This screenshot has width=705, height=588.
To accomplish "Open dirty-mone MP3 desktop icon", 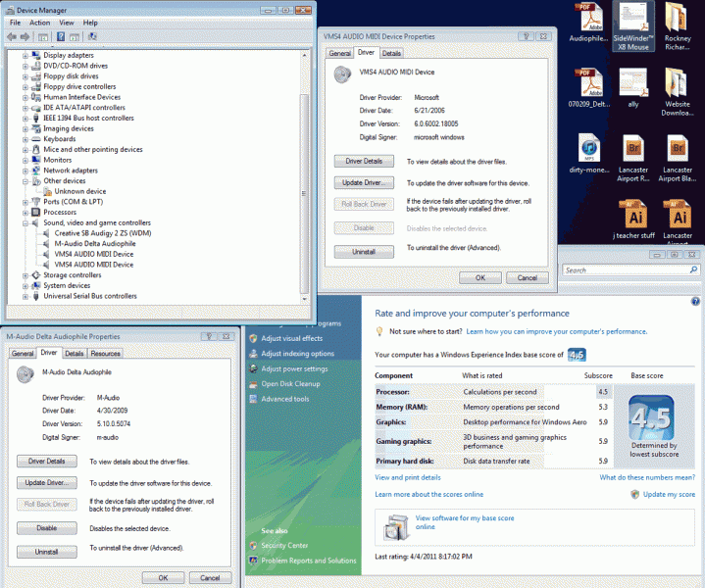I will (589, 154).
